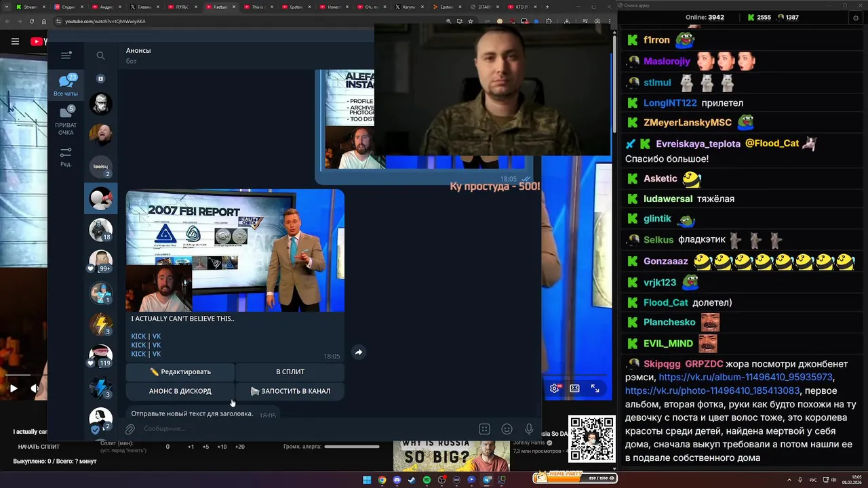Open the emoji smiley picker icon

tap(507, 429)
